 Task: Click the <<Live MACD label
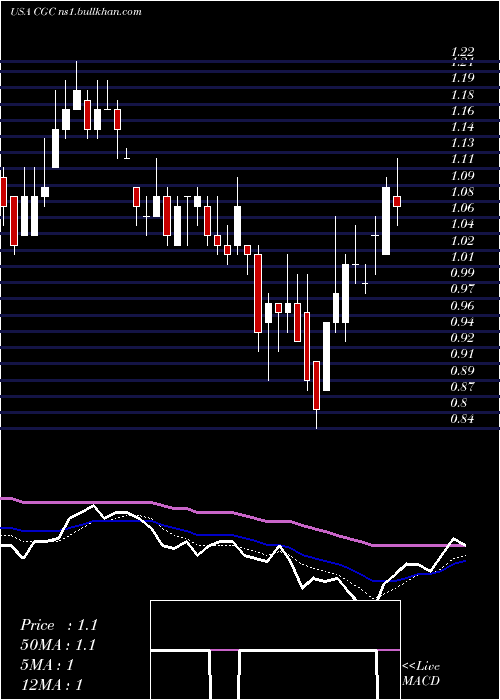coord(421,674)
